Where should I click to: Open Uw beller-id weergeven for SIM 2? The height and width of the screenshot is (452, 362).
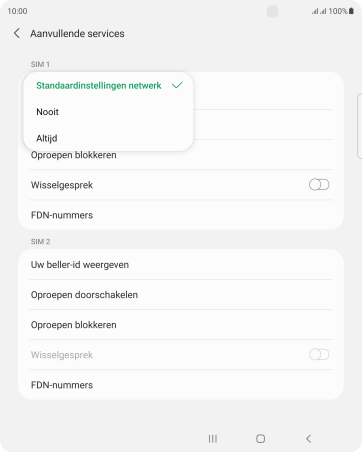coord(181,265)
